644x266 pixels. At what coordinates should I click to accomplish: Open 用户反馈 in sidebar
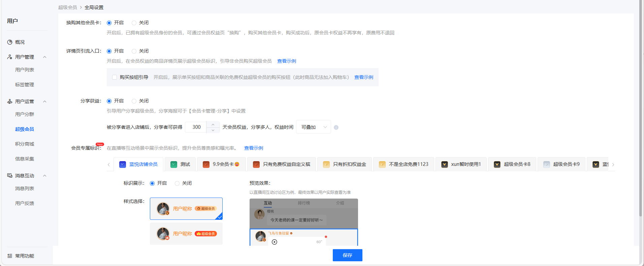25,203
